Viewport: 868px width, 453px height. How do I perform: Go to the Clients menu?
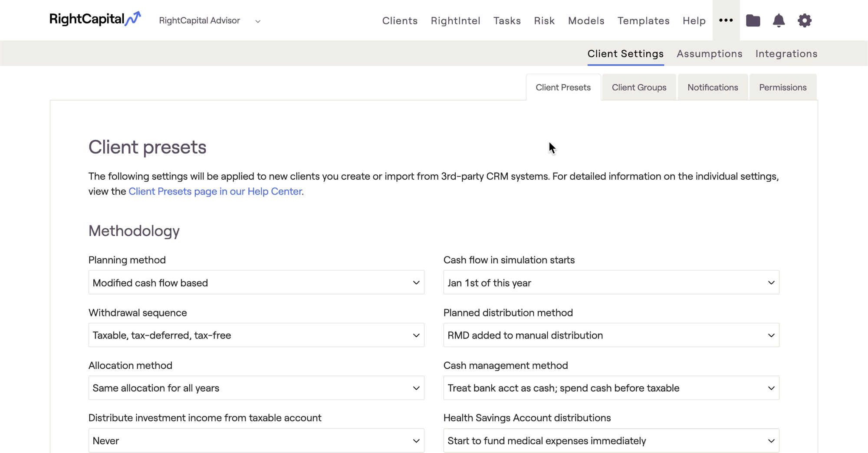pyautogui.click(x=400, y=21)
